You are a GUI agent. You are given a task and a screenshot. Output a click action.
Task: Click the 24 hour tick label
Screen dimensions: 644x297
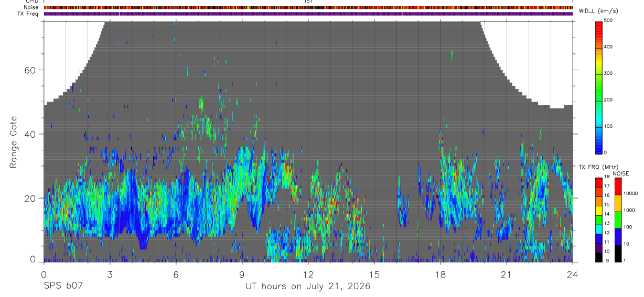(573, 274)
